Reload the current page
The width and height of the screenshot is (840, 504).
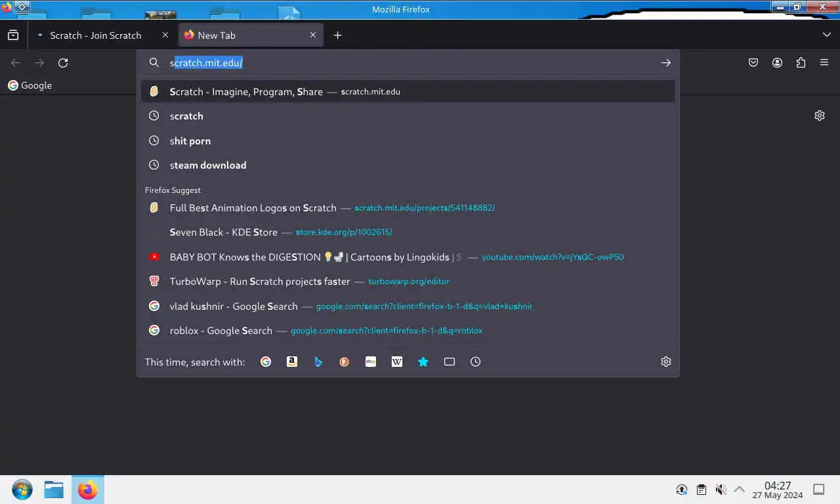coord(63,63)
